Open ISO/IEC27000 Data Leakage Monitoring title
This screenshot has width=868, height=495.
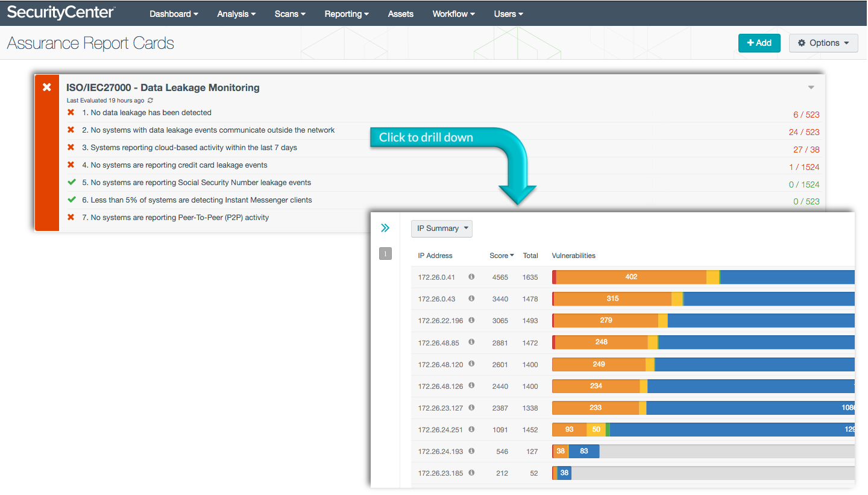(x=163, y=87)
